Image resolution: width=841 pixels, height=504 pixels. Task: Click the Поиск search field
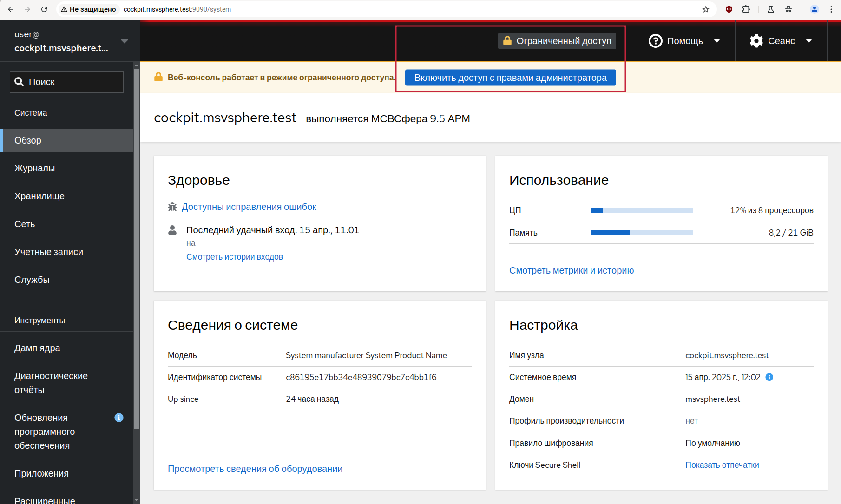67,82
